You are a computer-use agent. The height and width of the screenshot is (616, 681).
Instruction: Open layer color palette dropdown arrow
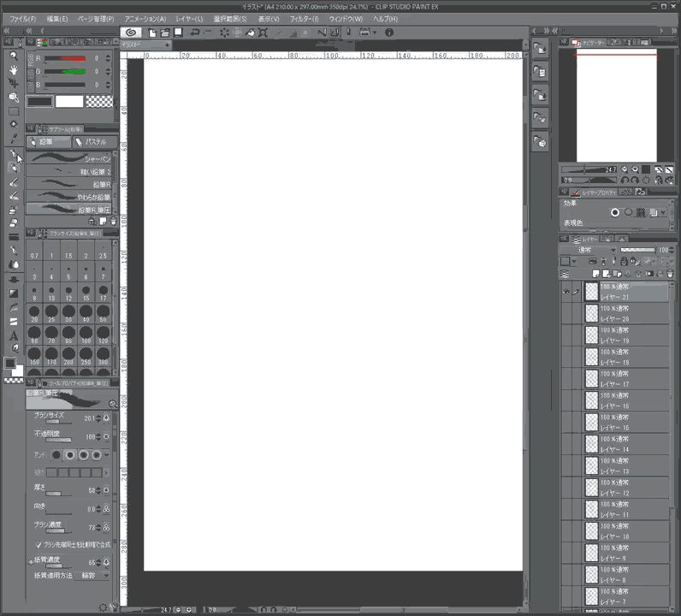click(x=574, y=262)
